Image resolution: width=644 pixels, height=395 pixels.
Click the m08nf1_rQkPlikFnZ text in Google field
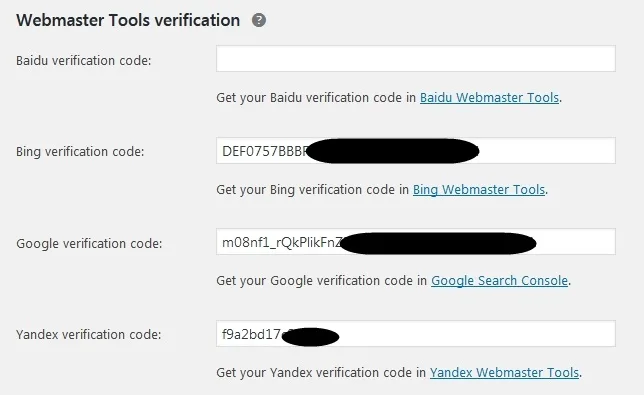point(282,243)
